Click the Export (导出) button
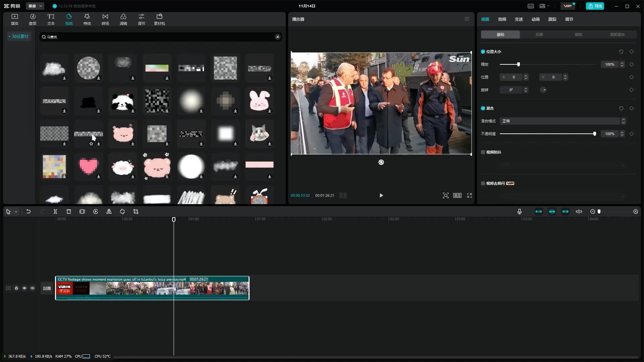The image size is (644, 362). pyautogui.click(x=595, y=6)
